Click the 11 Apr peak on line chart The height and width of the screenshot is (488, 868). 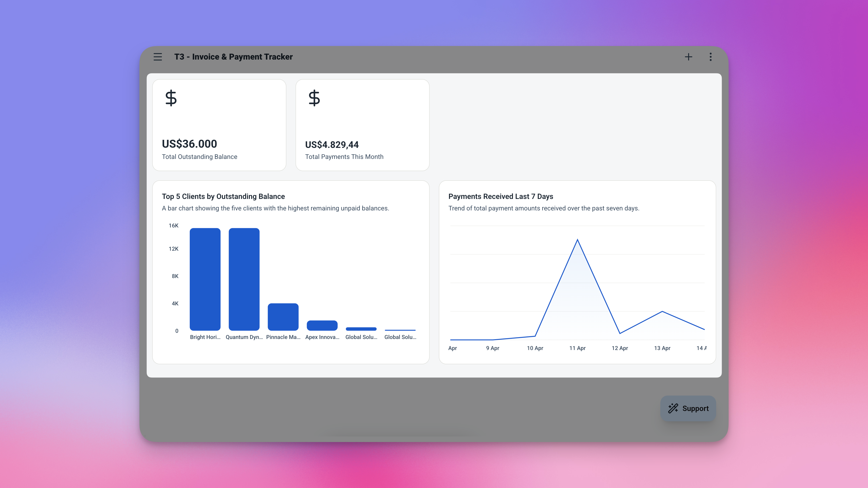(x=577, y=240)
